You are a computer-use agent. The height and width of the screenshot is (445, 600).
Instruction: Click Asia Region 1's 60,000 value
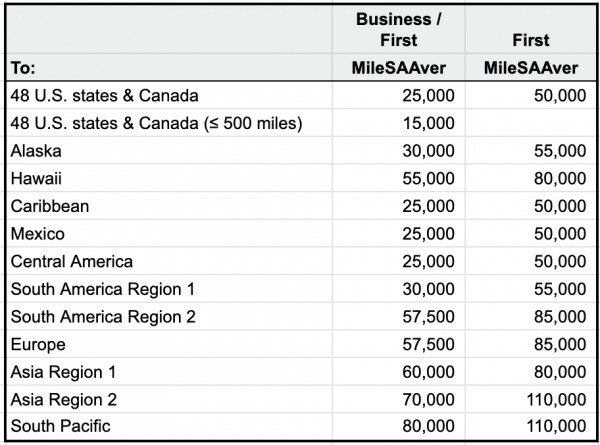[x=429, y=372]
